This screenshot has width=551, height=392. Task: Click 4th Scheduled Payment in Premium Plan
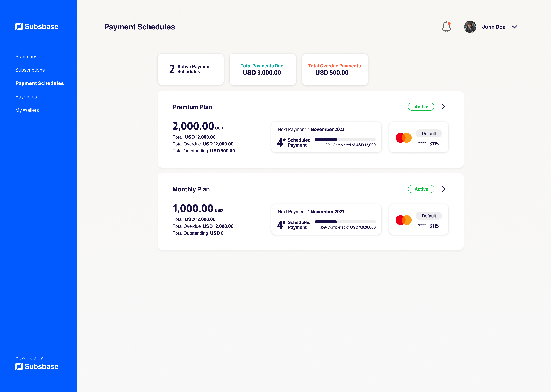[294, 142]
